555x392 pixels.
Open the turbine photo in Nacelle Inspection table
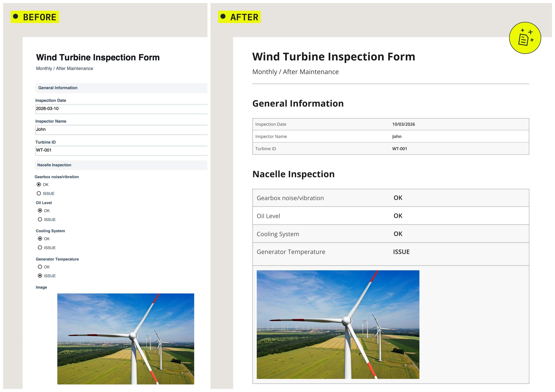(338, 324)
